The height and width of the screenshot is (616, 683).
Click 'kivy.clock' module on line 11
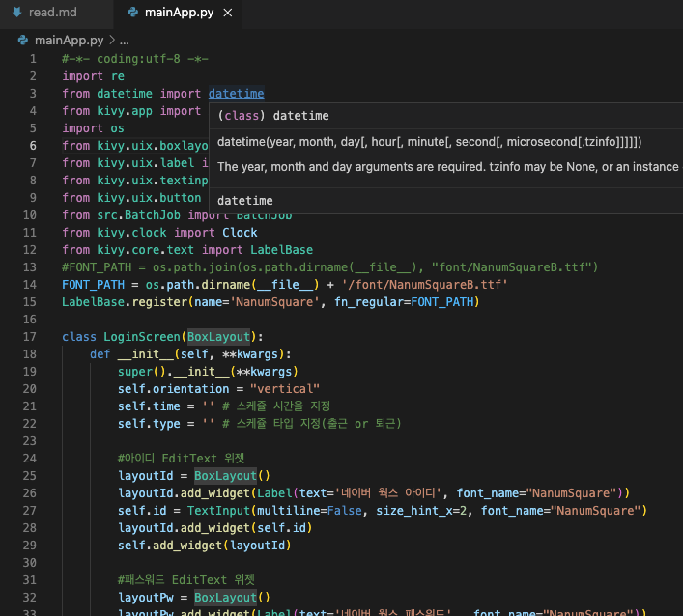coord(131,233)
